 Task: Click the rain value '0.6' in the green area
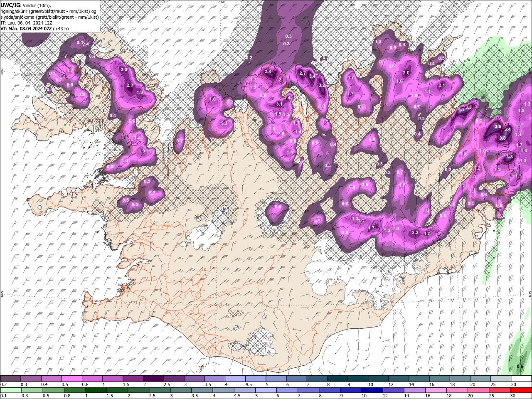520,366
